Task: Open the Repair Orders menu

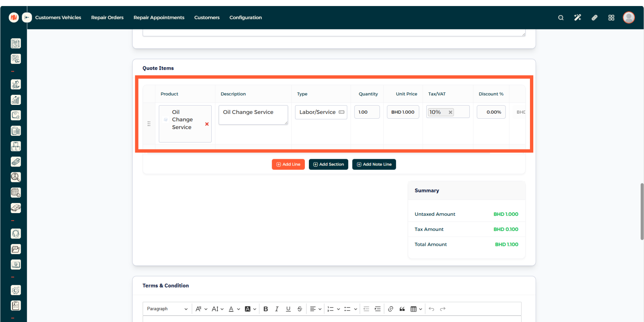Action: click(107, 17)
